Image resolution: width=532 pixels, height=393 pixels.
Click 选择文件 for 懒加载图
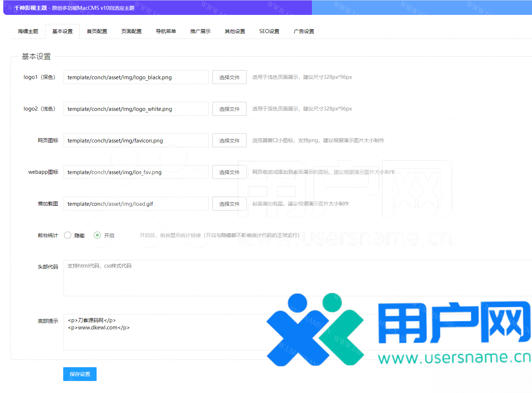point(229,204)
